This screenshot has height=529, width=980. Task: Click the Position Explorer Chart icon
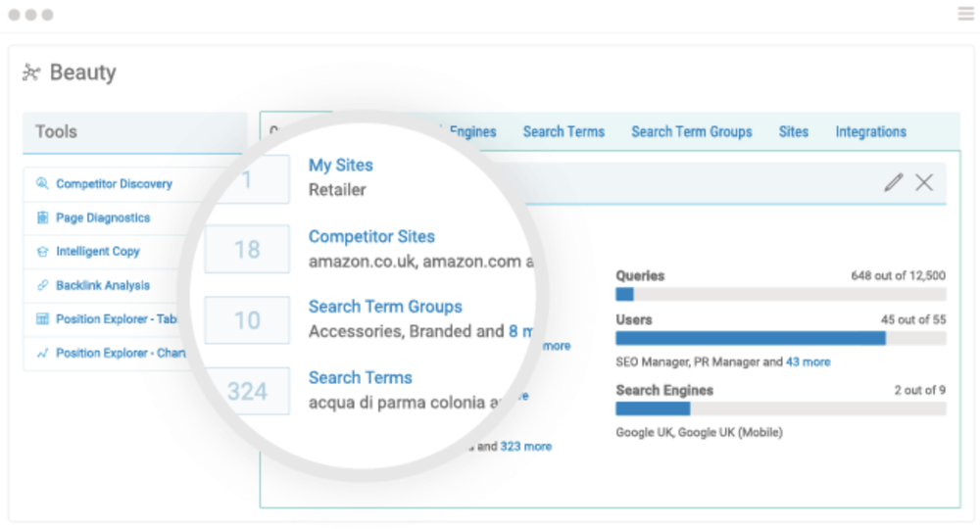click(42, 354)
